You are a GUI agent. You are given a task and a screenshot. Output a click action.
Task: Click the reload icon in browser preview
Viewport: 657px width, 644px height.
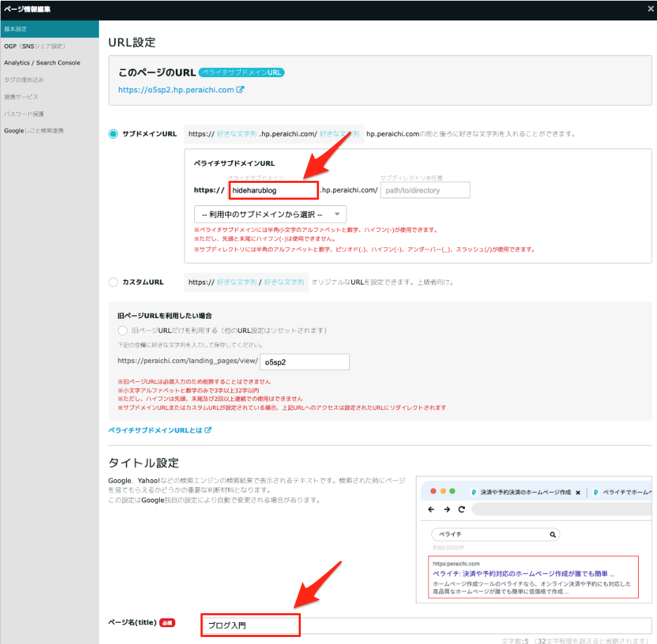[x=461, y=509]
